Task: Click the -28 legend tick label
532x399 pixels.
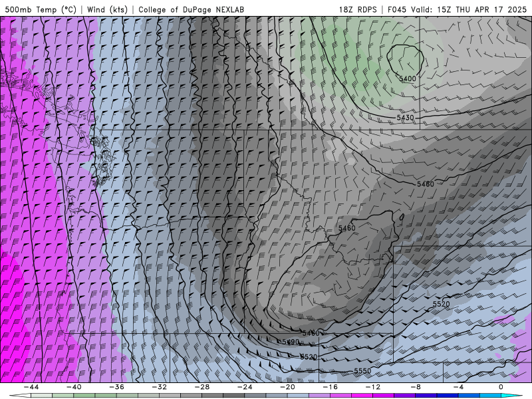Action: (202, 387)
